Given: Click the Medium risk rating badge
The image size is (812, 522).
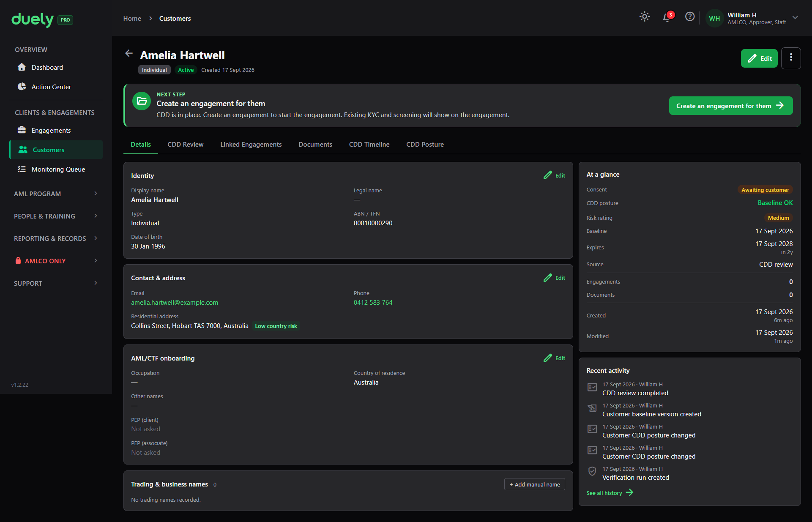Looking at the screenshot, I should click(x=778, y=218).
